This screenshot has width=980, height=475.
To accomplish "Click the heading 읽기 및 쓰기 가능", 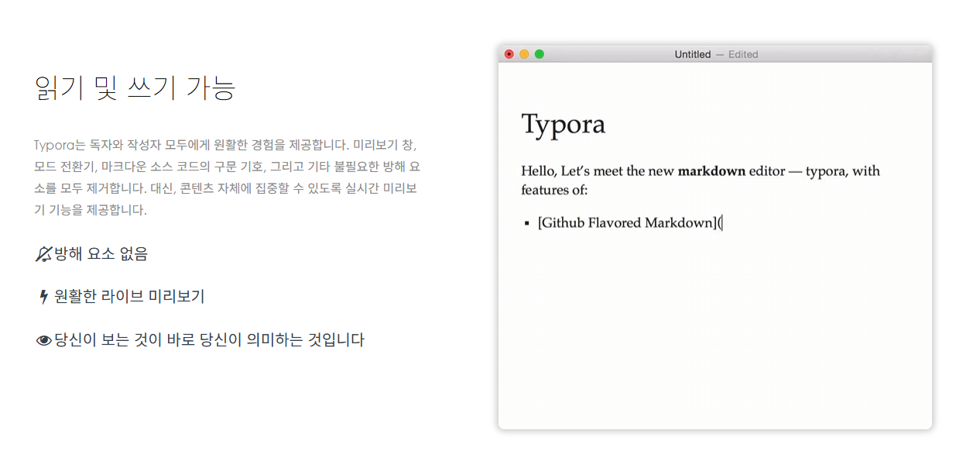I will click(x=135, y=88).
